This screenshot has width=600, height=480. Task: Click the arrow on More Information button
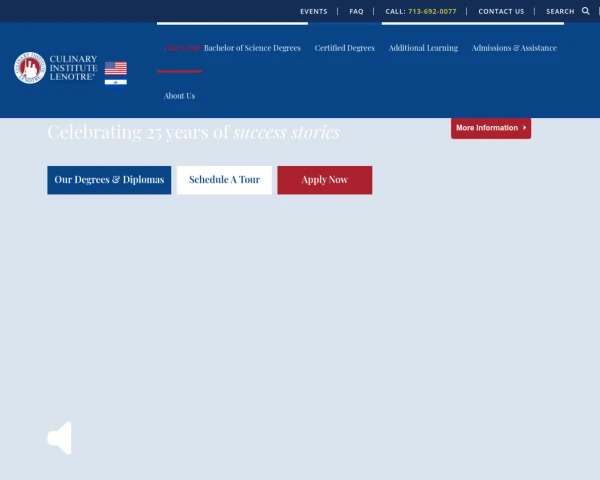pos(525,127)
